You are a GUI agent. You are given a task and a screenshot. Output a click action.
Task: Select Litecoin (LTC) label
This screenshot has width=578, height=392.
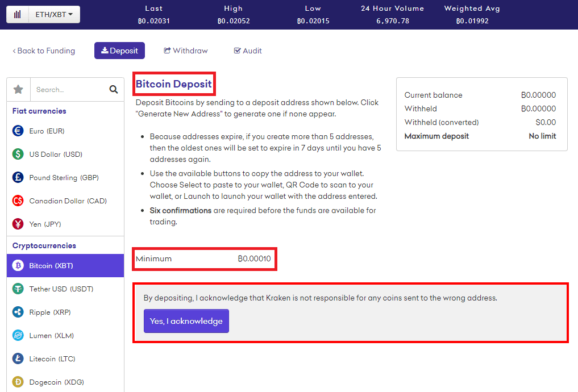(52, 359)
